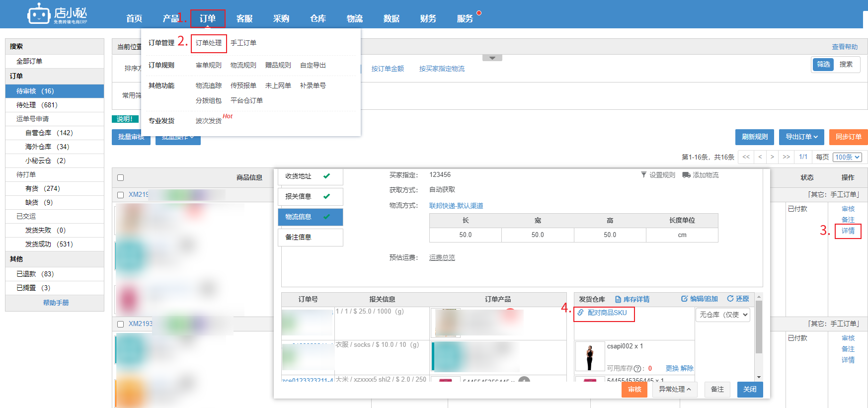The image size is (868, 408).
Task: Click 编辑/追加 edit icon link
Action: tap(700, 299)
